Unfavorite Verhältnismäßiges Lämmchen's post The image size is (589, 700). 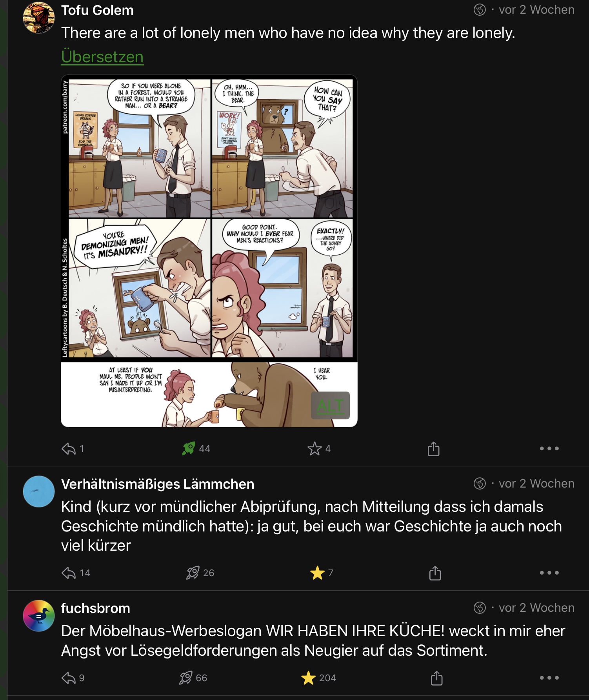(317, 573)
